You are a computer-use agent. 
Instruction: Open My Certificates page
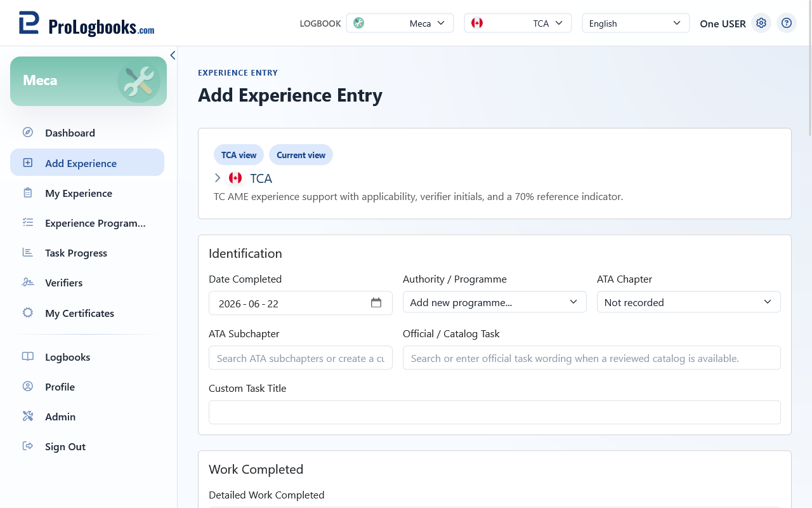[x=87, y=313]
